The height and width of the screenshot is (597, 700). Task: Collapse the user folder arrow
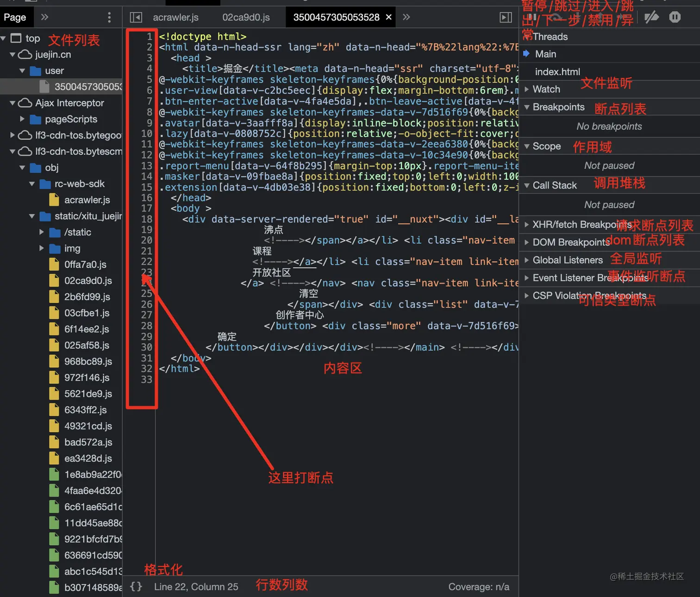click(x=22, y=71)
